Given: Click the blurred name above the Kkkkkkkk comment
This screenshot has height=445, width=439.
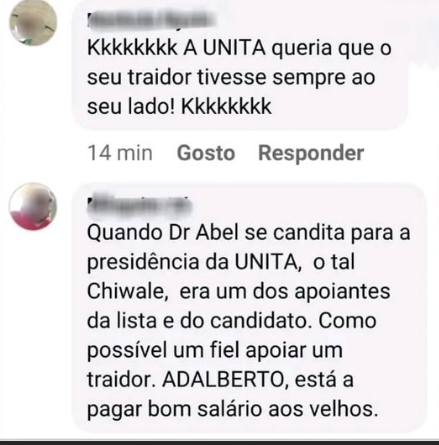Looking at the screenshot, I should tap(151, 19).
